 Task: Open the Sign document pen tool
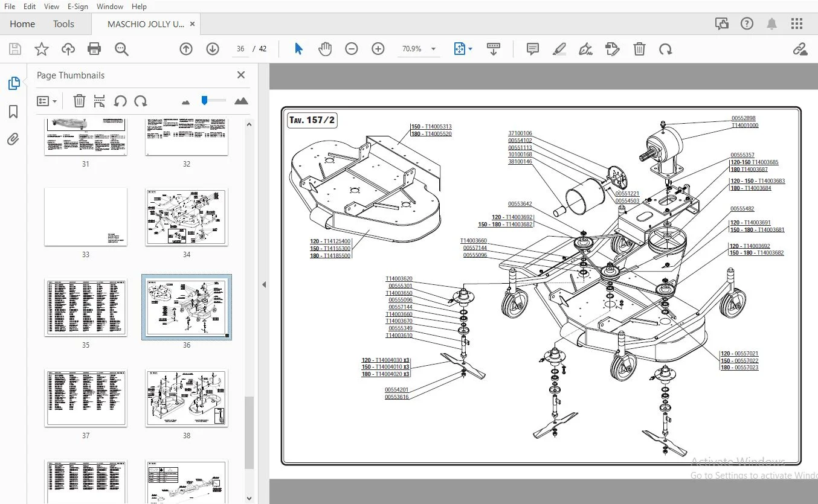585,49
